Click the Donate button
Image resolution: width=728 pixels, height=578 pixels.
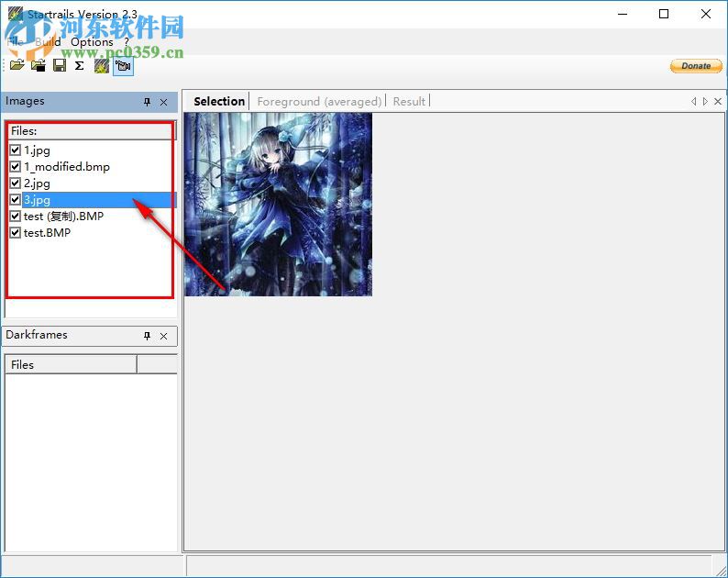coord(696,66)
